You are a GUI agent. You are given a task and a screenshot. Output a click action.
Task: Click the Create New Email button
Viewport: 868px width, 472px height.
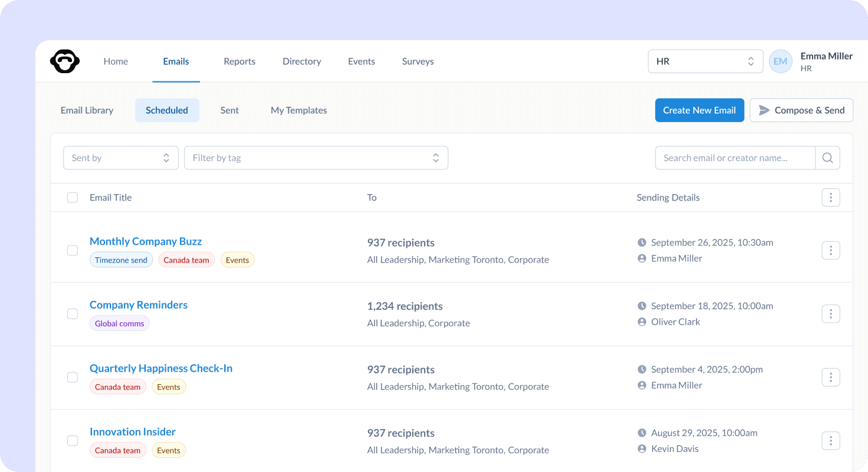point(699,110)
